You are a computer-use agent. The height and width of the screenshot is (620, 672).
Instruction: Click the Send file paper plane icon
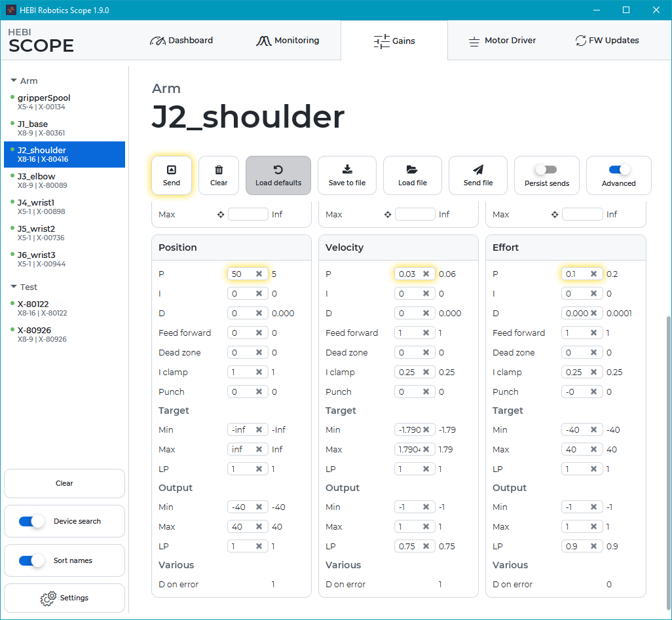(478, 170)
